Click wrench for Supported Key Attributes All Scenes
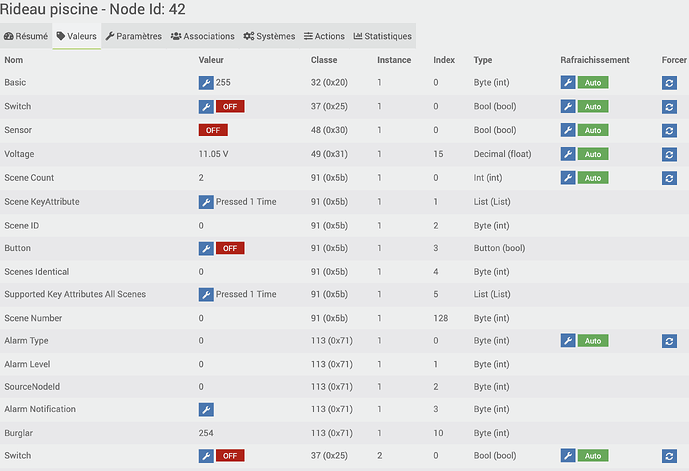 click(206, 294)
